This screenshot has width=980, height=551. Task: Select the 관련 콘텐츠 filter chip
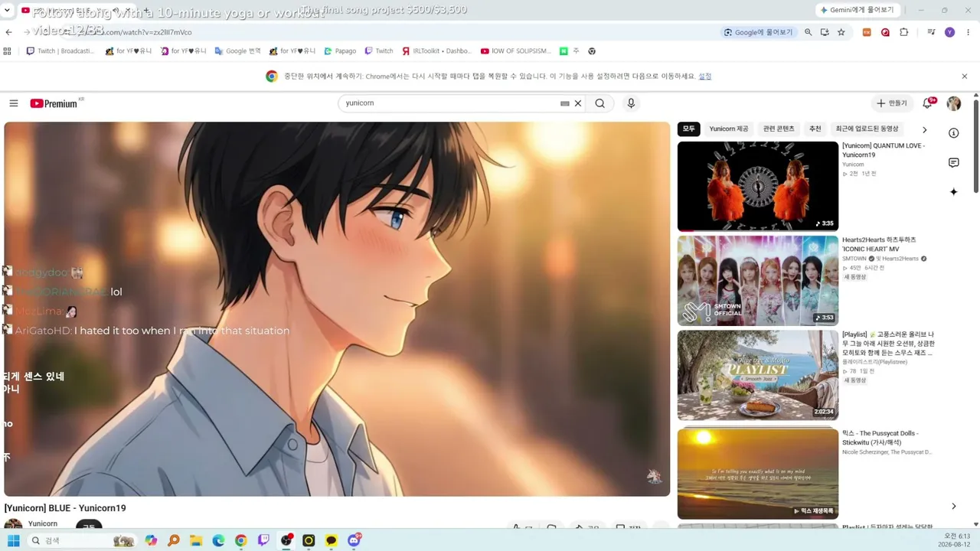point(779,129)
